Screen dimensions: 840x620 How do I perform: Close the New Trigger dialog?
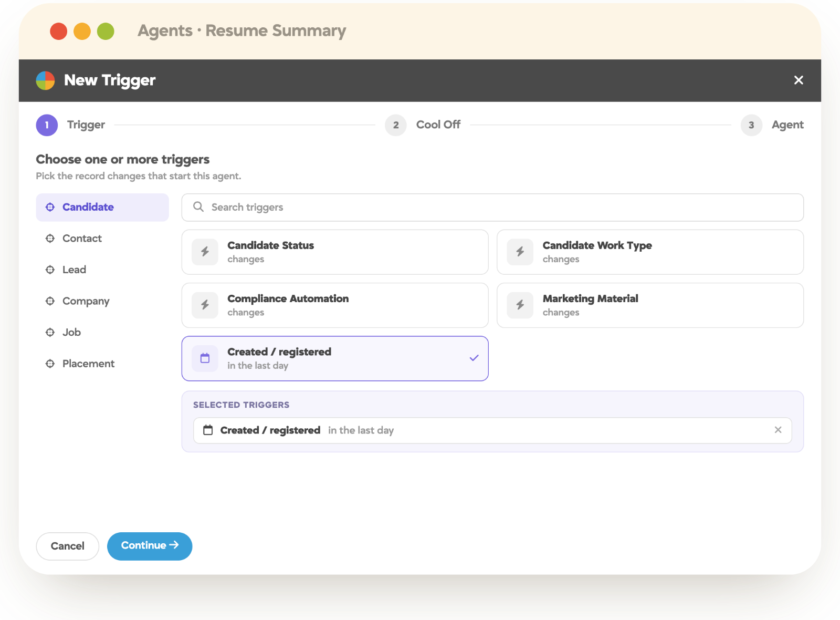tap(799, 80)
